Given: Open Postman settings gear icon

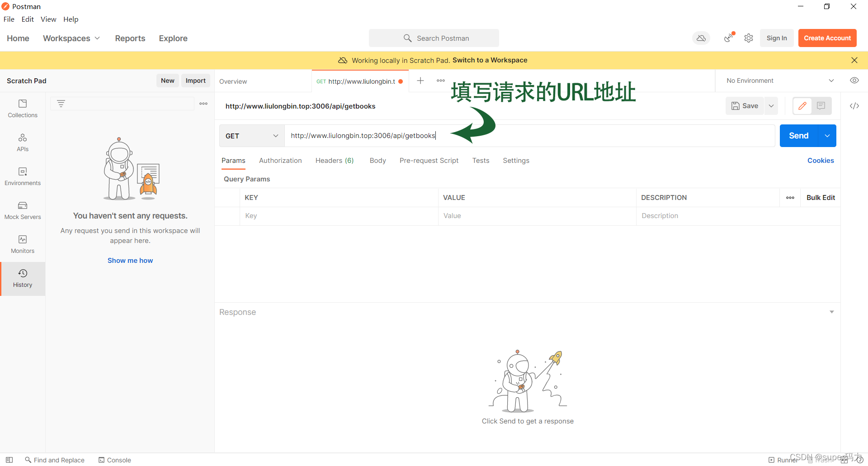Looking at the screenshot, I should [749, 38].
